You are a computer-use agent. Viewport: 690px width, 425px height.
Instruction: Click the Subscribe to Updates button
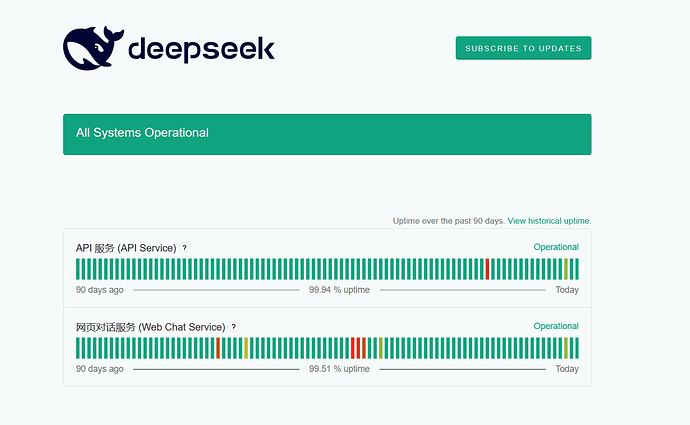coord(523,48)
